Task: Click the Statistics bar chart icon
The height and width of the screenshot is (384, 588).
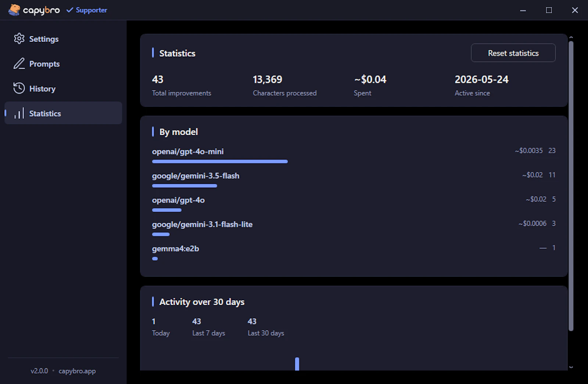Action: tap(19, 113)
